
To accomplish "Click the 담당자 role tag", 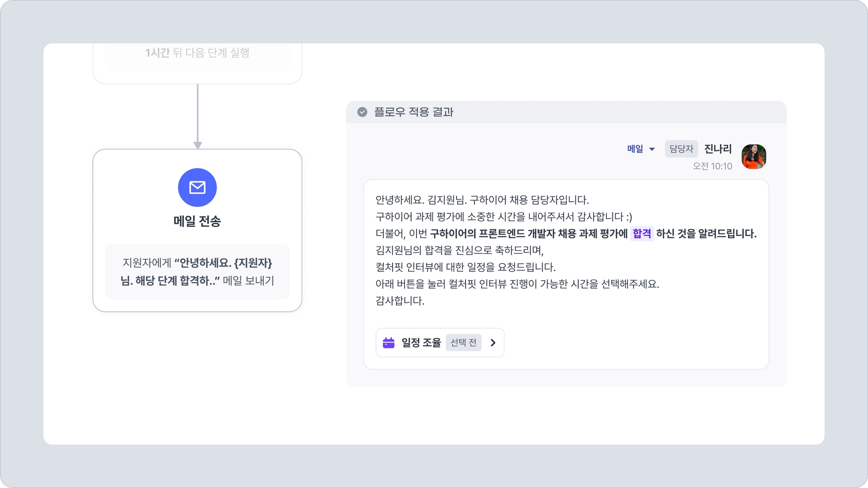I will 681,149.
